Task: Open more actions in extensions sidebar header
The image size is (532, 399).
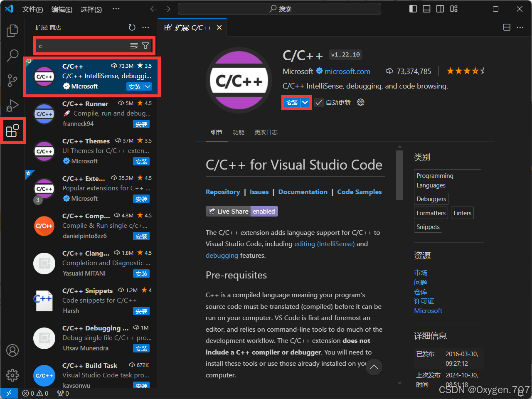Action: pos(145,27)
